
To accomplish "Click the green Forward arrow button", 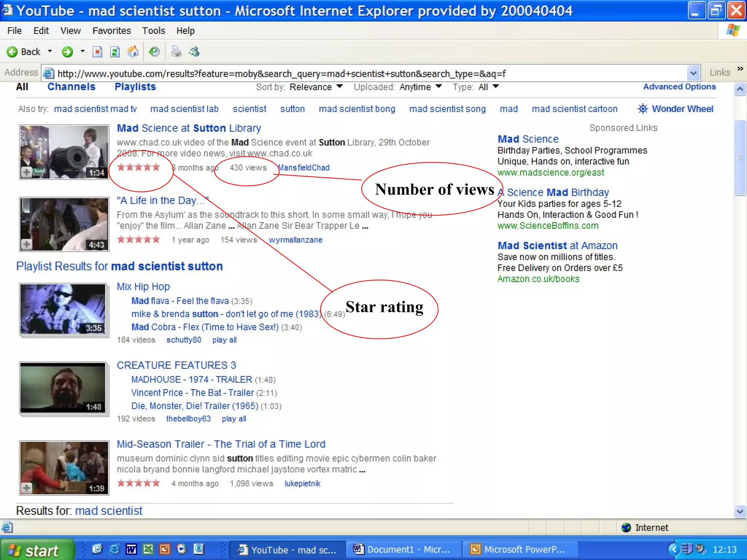I will (x=67, y=52).
